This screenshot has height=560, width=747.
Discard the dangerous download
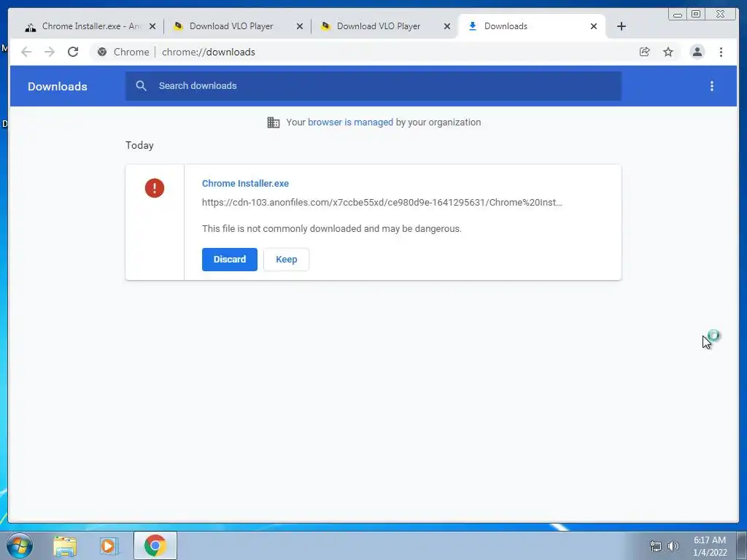coord(230,260)
